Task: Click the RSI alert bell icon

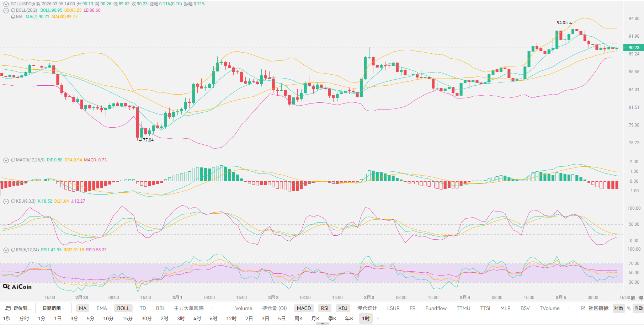Action: click(13, 250)
